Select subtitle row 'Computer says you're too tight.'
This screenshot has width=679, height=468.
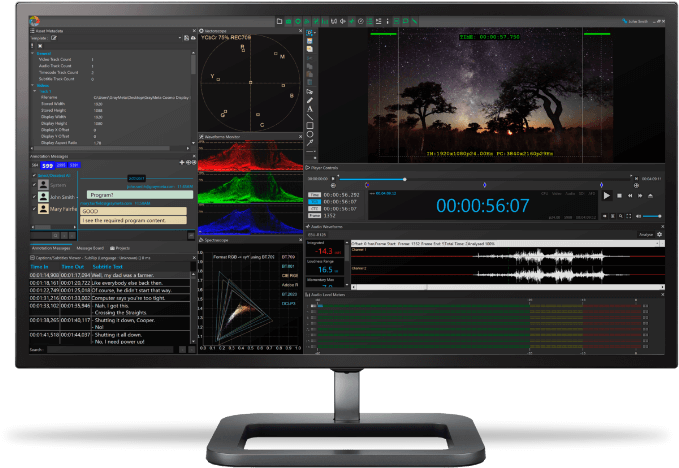click(x=110, y=298)
